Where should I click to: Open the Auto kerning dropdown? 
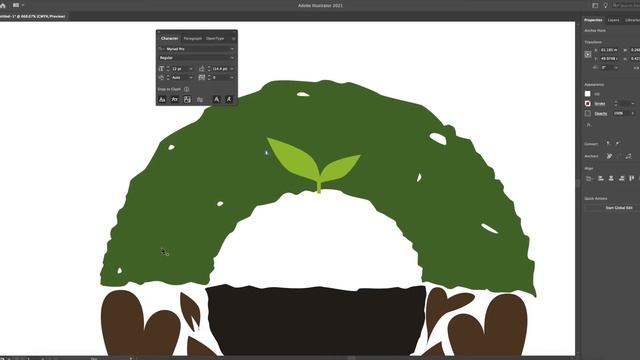click(x=191, y=78)
